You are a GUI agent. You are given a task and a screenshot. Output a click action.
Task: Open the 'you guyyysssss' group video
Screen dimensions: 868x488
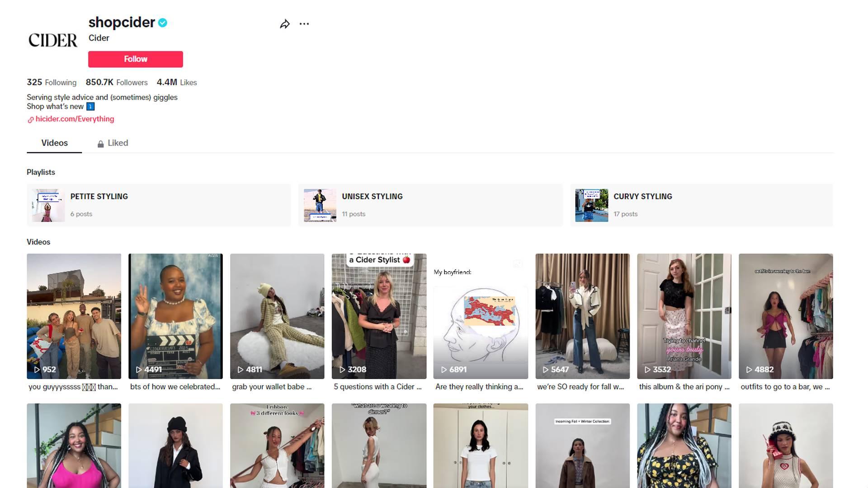[74, 316]
